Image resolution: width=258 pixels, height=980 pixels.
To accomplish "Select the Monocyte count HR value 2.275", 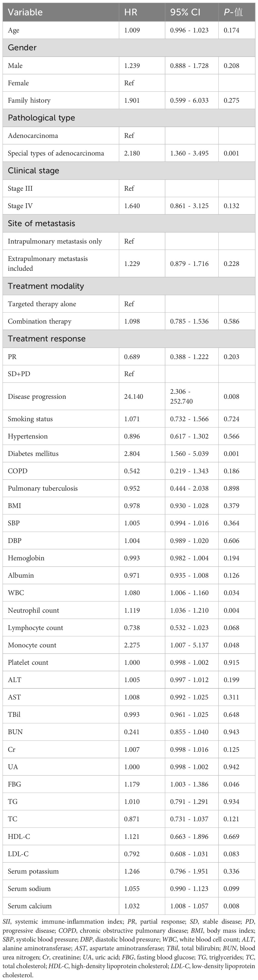I will pos(132,645).
